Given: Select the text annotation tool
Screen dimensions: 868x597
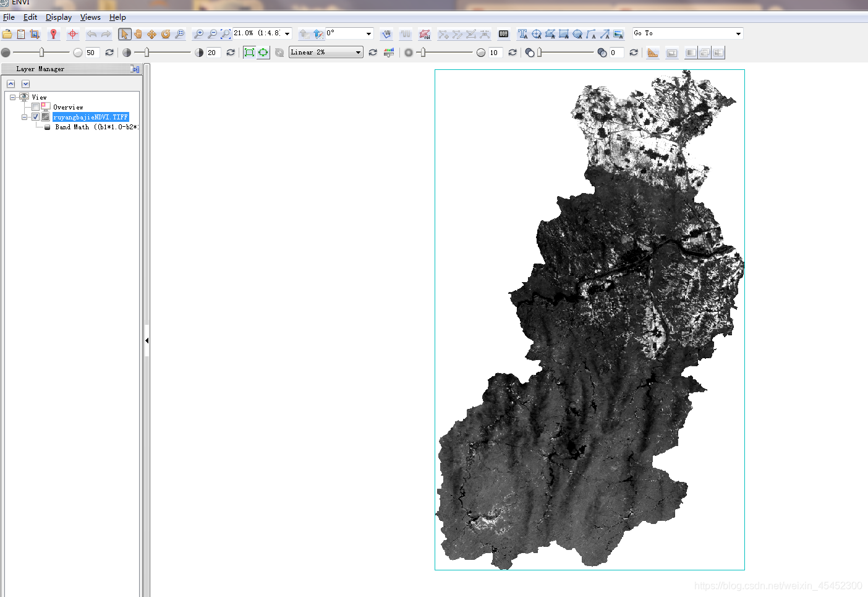Looking at the screenshot, I should 522,34.
